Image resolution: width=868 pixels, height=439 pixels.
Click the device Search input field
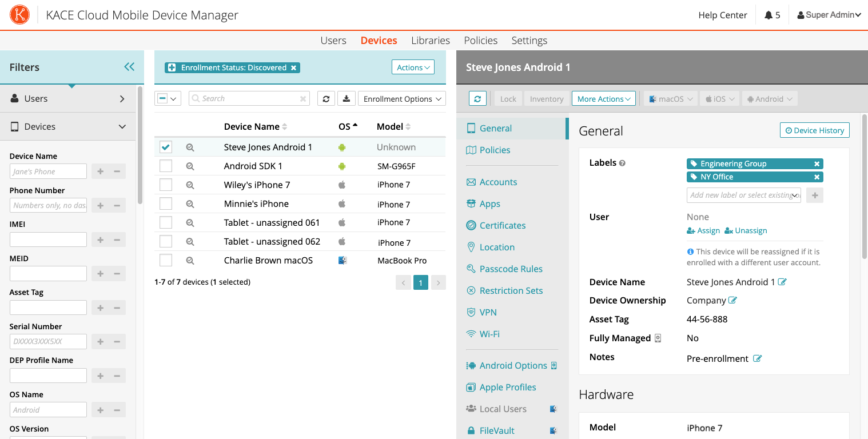pos(249,99)
